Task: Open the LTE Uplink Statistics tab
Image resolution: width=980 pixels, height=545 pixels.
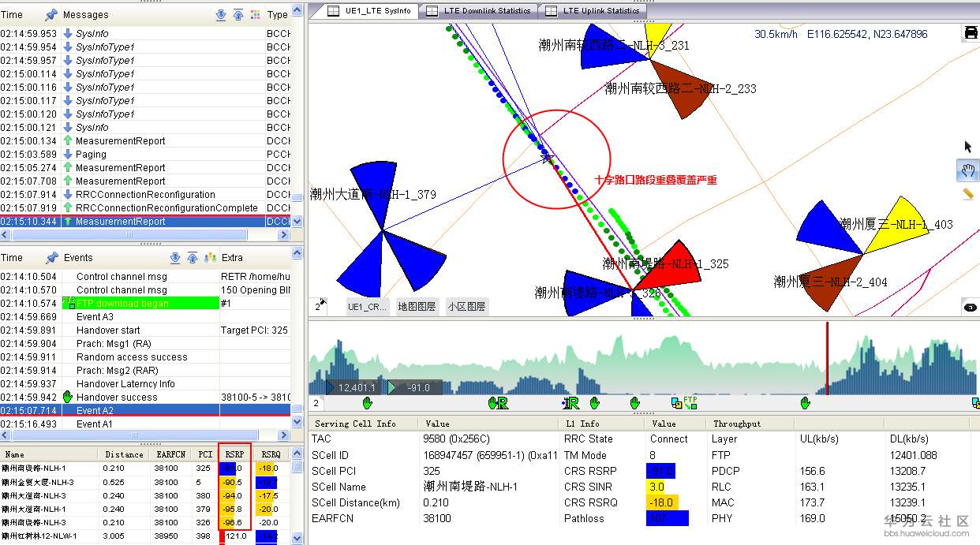Action: pyautogui.click(x=593, y=11)
